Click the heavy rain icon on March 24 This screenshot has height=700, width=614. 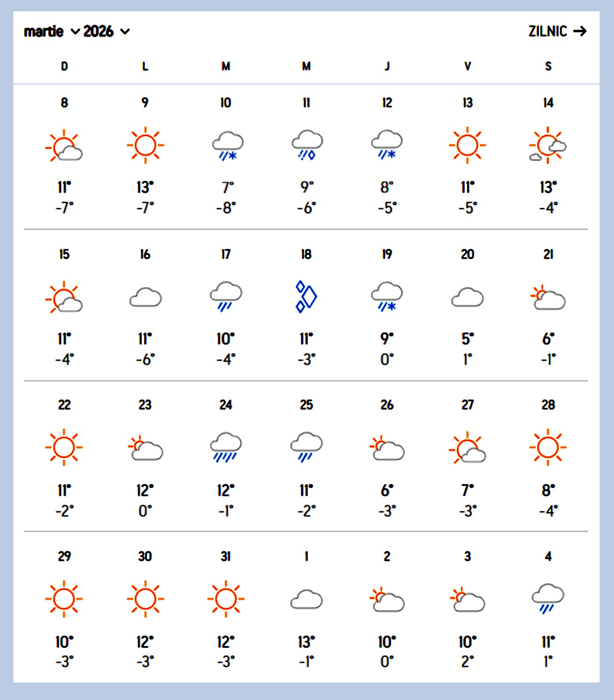tap(226, 447)
